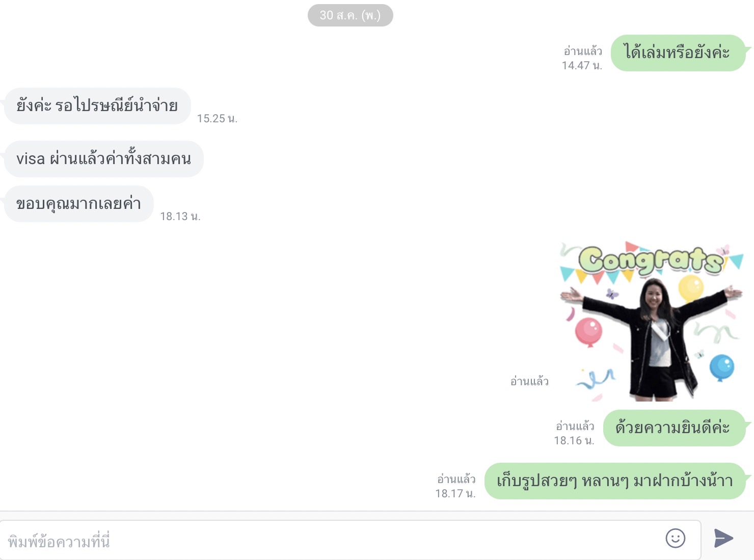Click the อ่านแล้ว label beside the sticker

pyautogui.click(x=529, y=381)
